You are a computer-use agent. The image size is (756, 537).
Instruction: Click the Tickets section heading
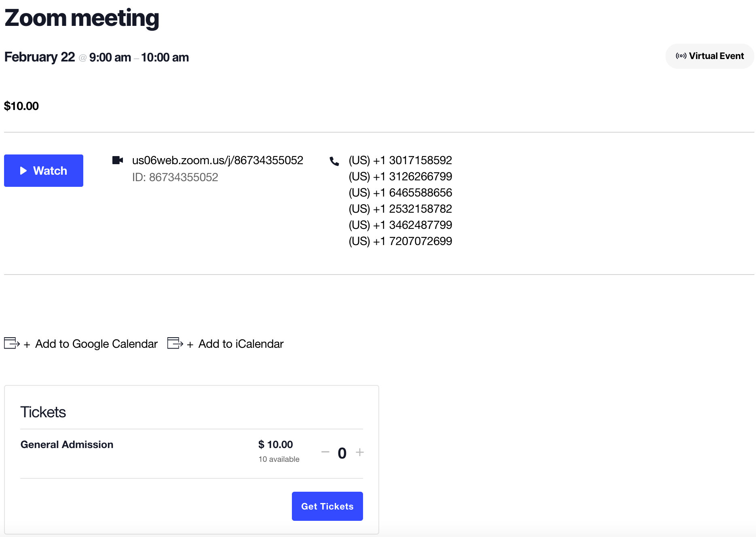pos(43,412)
